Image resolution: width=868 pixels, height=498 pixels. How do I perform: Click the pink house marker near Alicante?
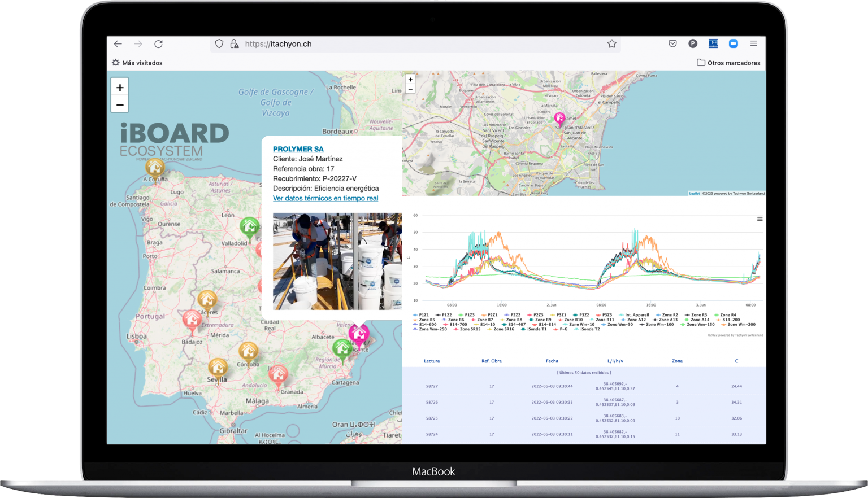[358, 334]
